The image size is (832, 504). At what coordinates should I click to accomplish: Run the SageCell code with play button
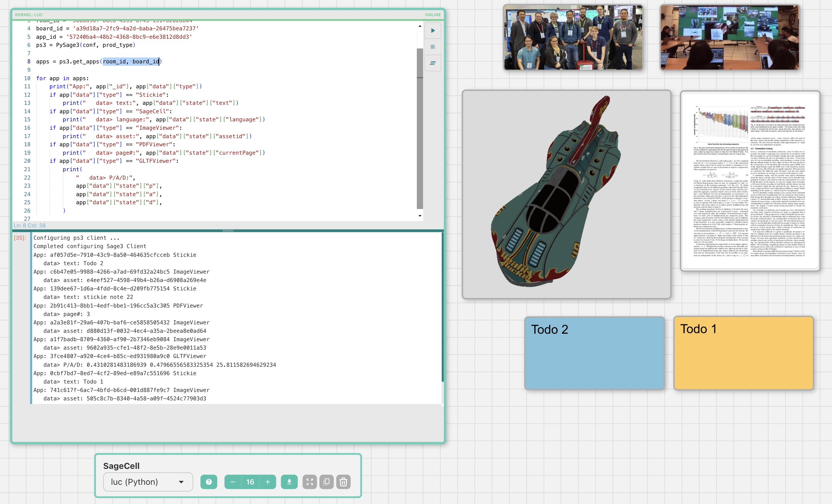tap(433, 31)
